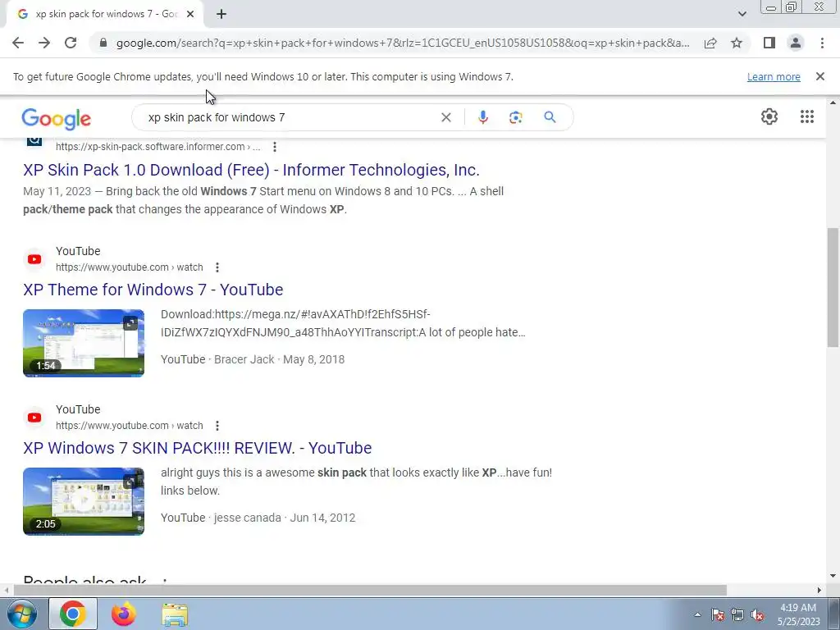The height and width of the screenshot is (630, 840).
Task: Click the scroll up arrow
Action: point(833,103)
